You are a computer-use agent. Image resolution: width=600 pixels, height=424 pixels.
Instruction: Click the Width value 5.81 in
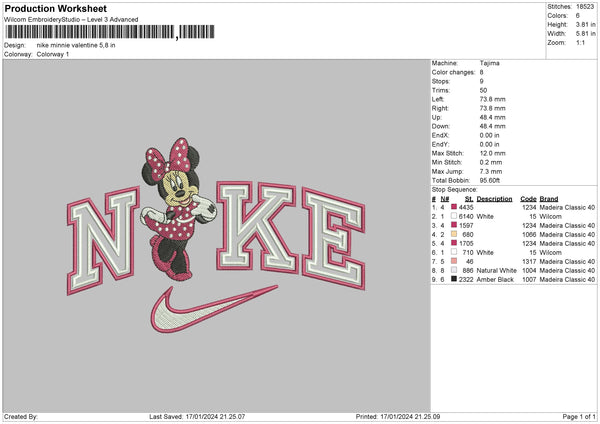click(x=585, y=34)
